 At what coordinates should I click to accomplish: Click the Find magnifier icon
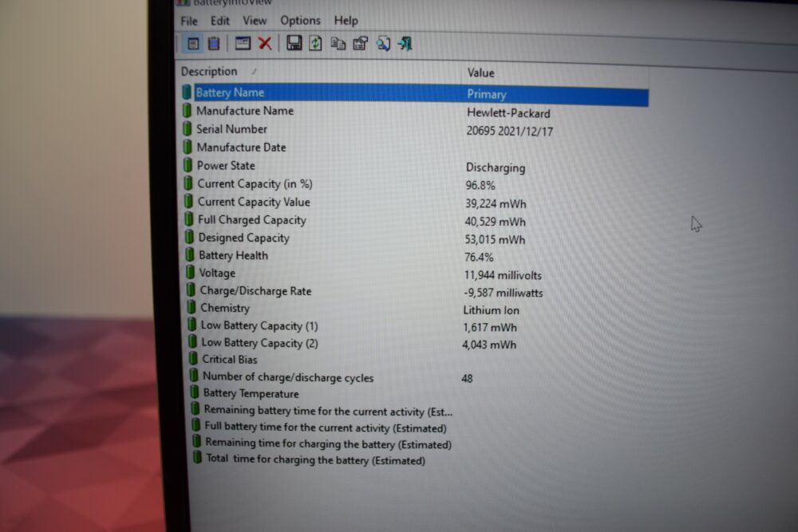click(383, 44)
